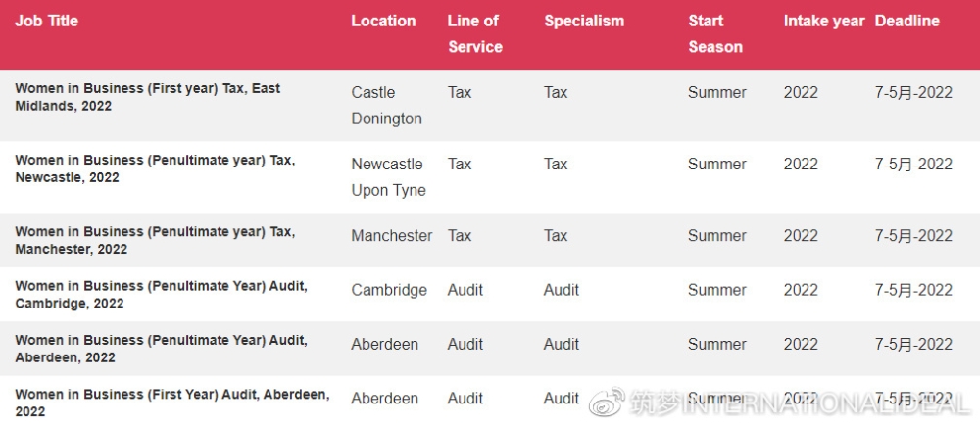Open Penultimate year Tax, Newcastle job link
This screenshot has height=427, width=980.
[x=155, y=168]
